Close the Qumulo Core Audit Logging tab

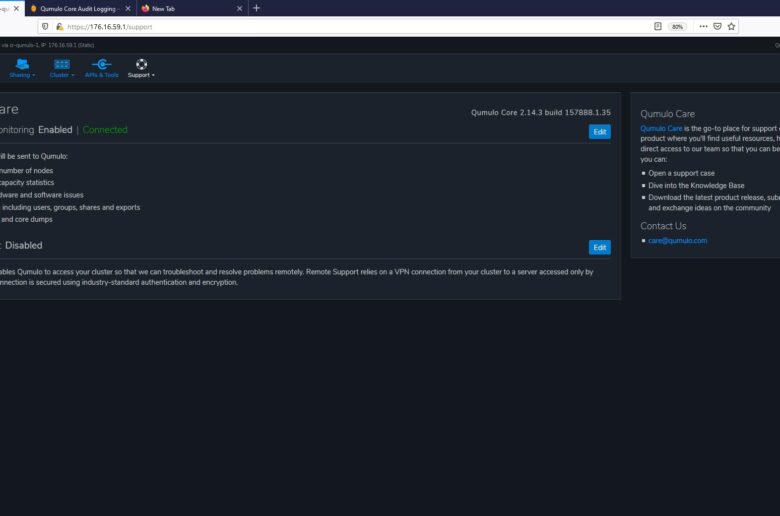click(128, 8)
